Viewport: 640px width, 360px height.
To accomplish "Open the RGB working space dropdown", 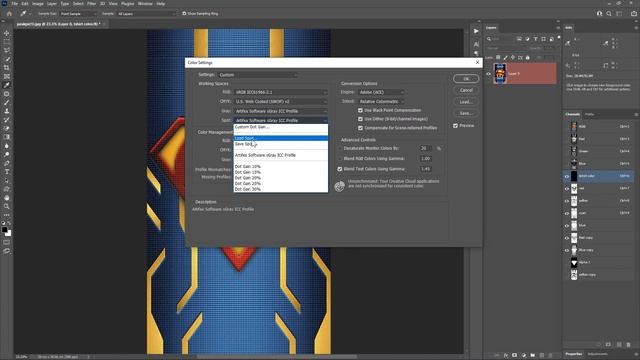I will 281,92.
